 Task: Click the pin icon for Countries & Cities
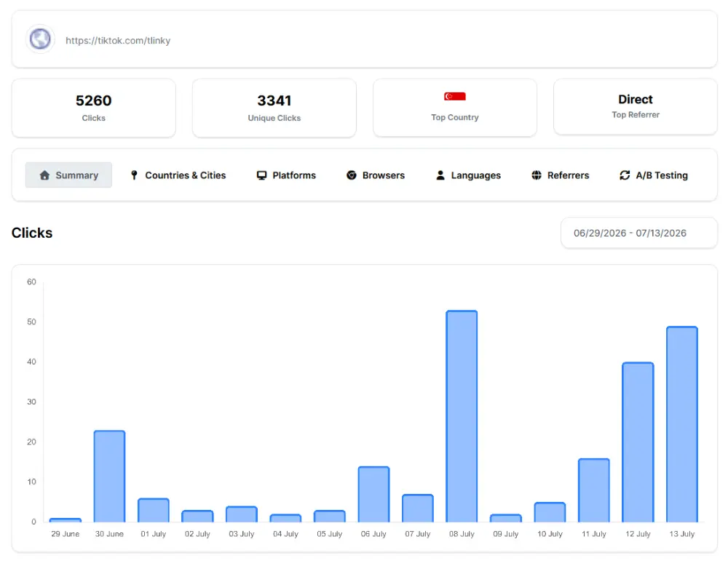[x=134, y=175]
